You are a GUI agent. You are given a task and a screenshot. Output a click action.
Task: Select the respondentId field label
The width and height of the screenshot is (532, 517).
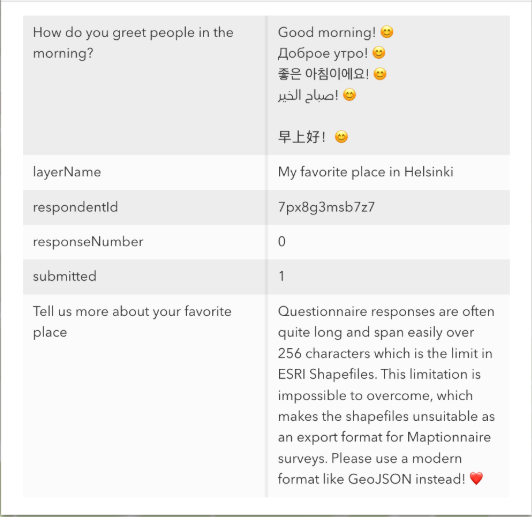tap(75, 207)
